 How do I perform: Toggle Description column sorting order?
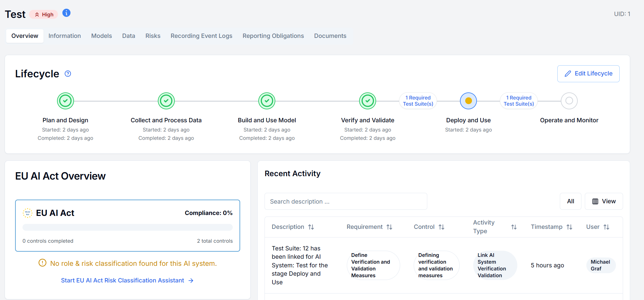311,227
